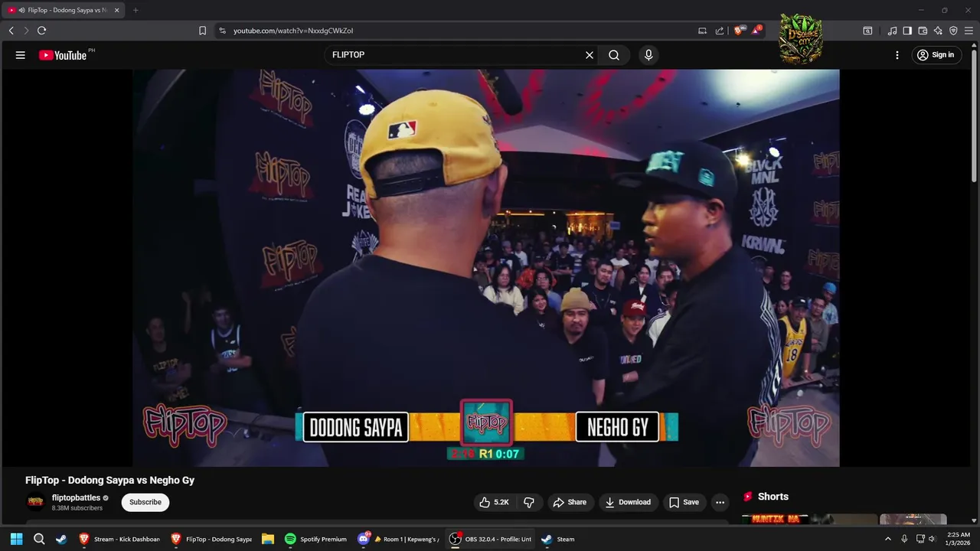
Task: Open the Brave Wallet icon
Action: click(x=923, y=31)
